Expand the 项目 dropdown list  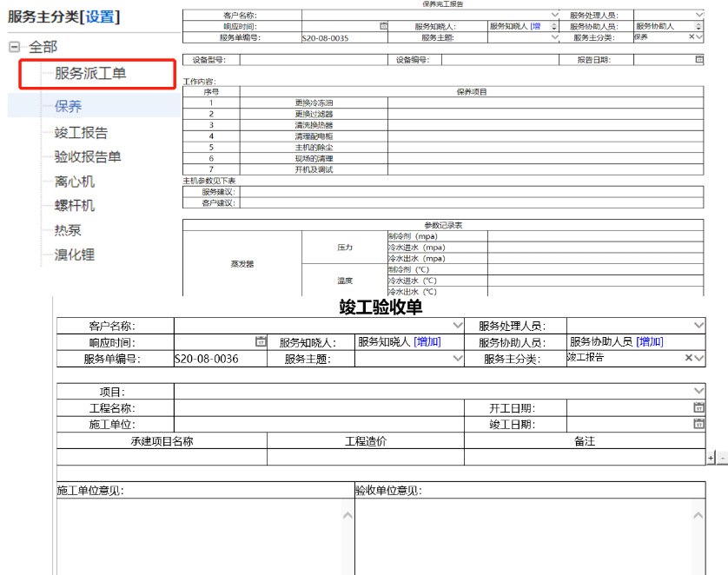click(x=698, y=391)
